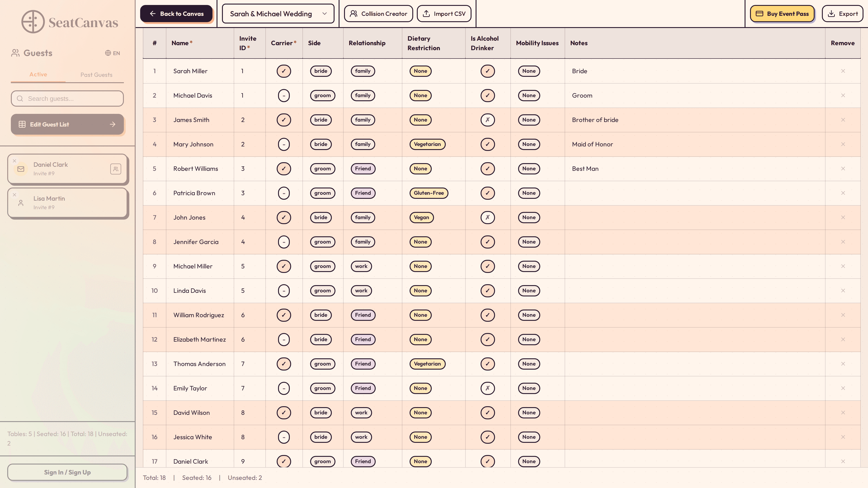The width and height of the screenshot is (868, 488).
Task: Toggle alcohol drinker for James Smith
Action: click(488, 120)
